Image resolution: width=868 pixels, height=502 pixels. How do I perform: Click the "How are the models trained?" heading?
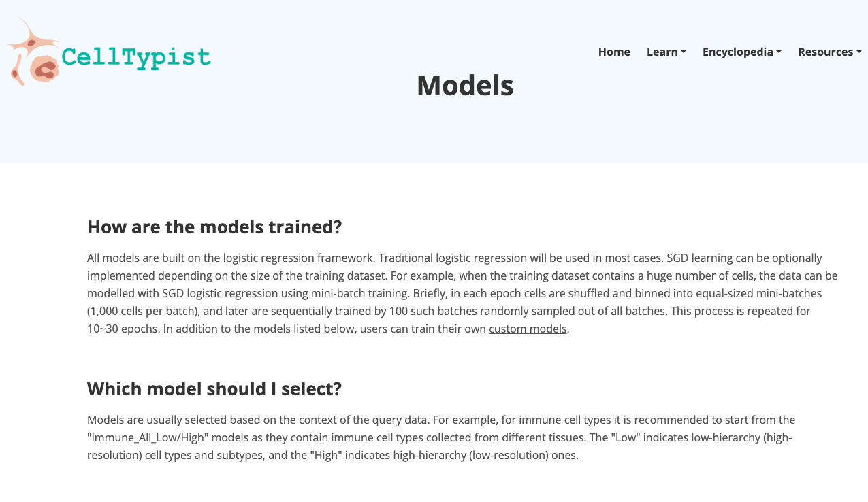tap(214, 227)
